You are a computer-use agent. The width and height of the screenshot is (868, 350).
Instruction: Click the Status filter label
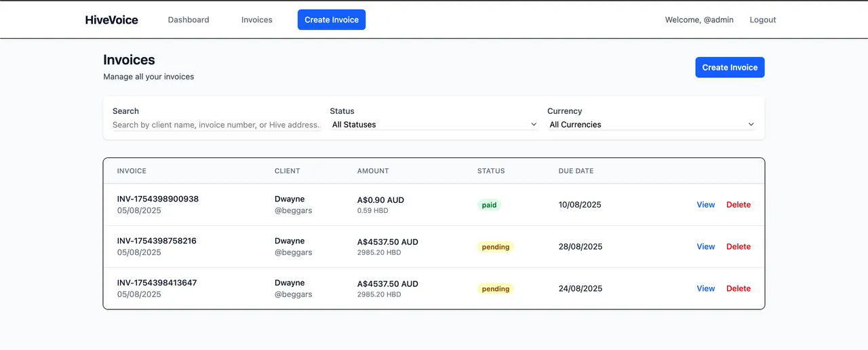342,111
